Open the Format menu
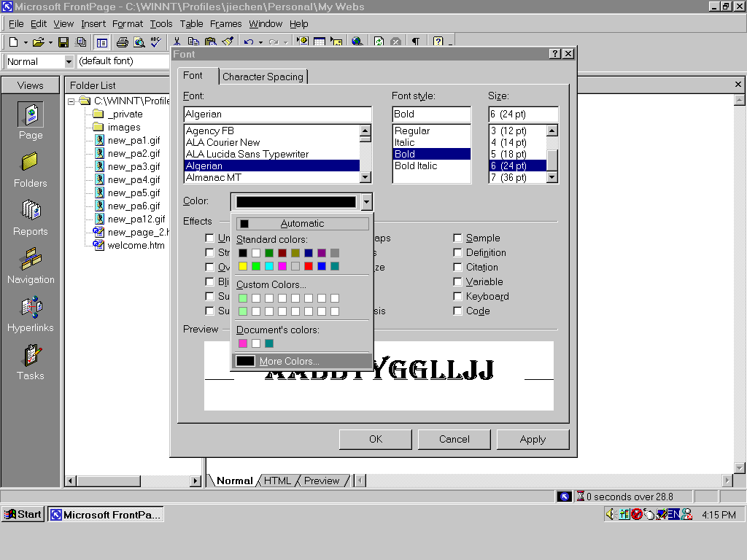 coord(128,24)
